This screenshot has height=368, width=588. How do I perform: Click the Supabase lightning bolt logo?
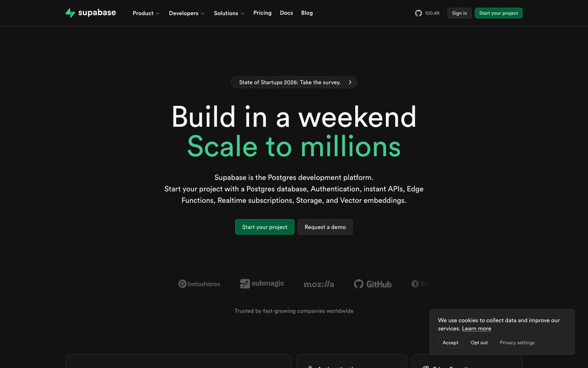coord(70,13)
